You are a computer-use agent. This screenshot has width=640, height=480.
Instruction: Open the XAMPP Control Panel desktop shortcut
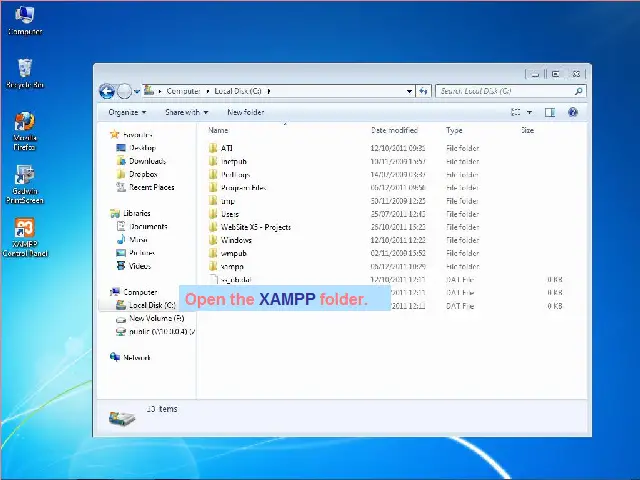[x=25, y=238]
